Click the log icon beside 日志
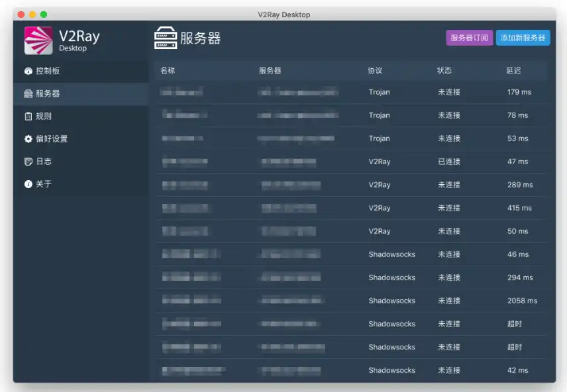Viewport: 567px width, 392px height. click(28, 162)
